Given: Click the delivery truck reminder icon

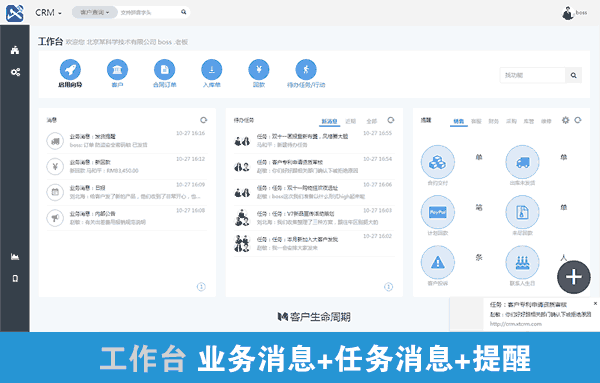Looking at the screenshot, I should [522, 162].
